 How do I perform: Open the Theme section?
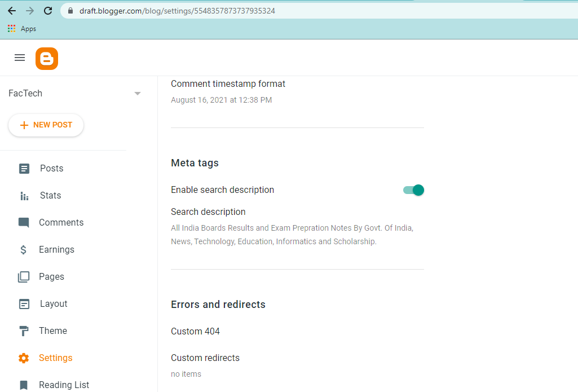pos(53,331)
